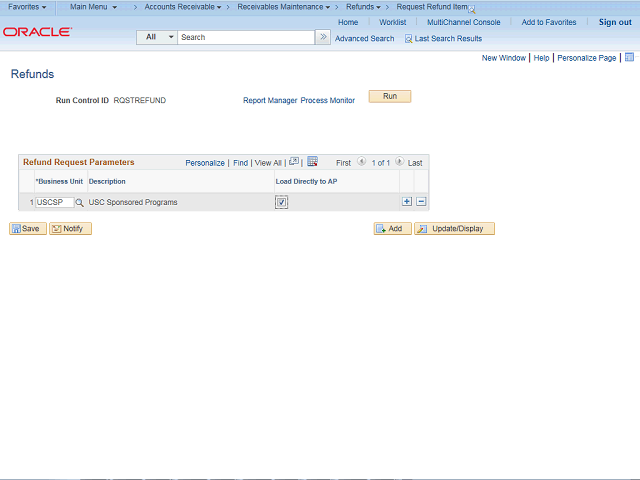
Task: Click the Update/Display button
Action: tap(454, 229)
